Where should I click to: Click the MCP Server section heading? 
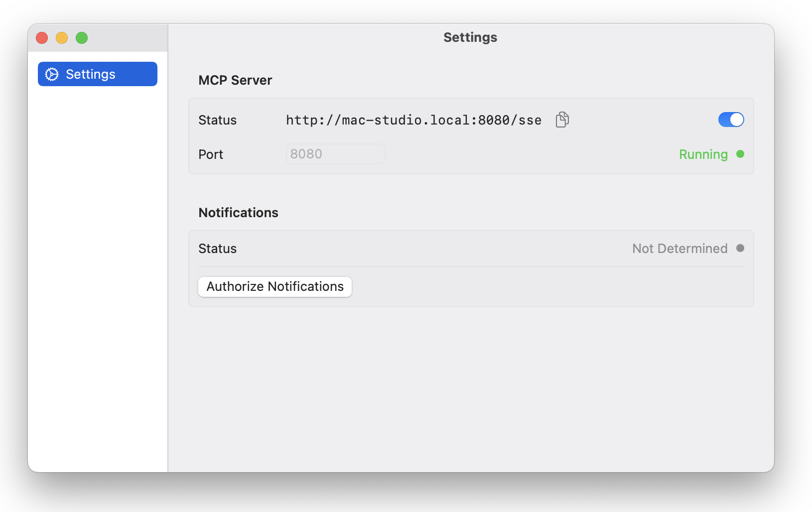tap(235, 80)
